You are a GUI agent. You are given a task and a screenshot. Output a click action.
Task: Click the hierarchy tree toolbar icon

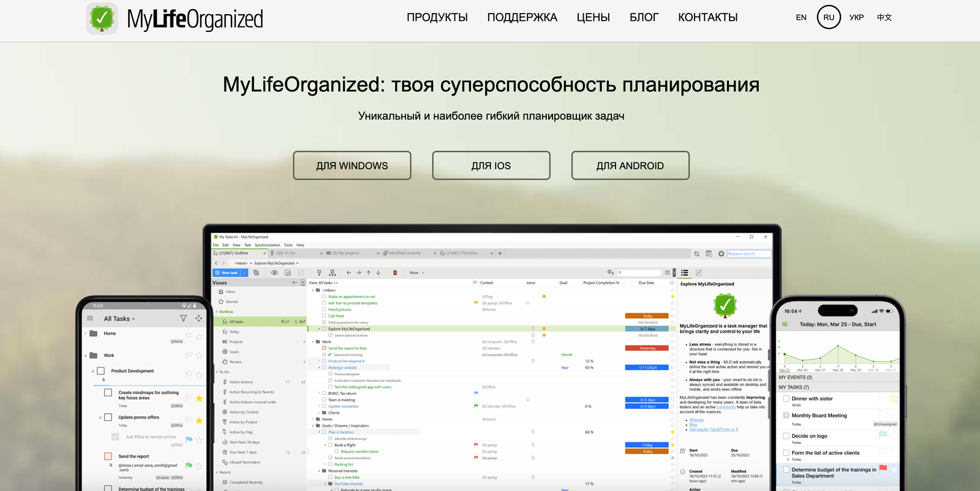(333, 273)
